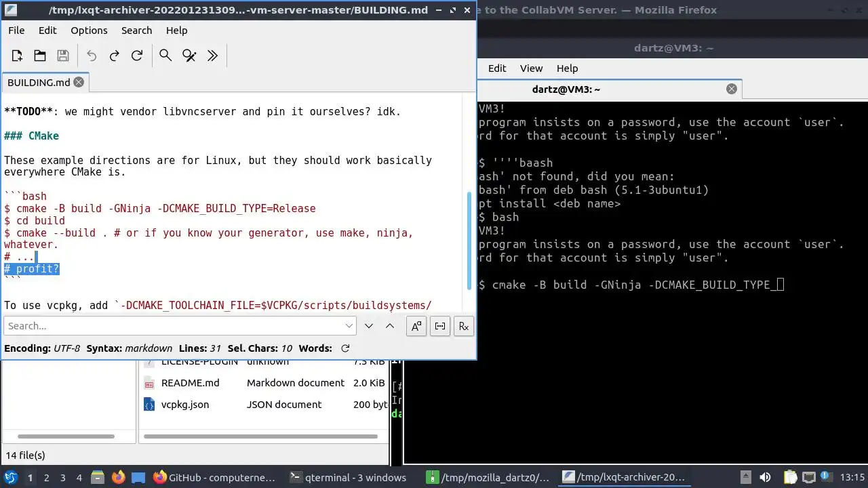The height and width of the screenshot is (488, 868).
Task: Click the editor's vertical scrollbar
Action: tap(469, 241)
